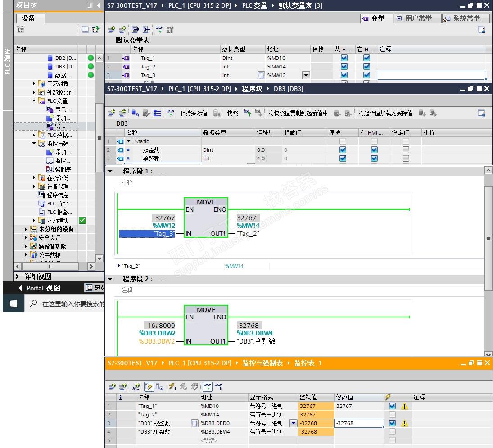This screenshot has width=493, height=448.
Task: Open display format dropdown for DB3 双整数
Action: [x=294, y=423]
